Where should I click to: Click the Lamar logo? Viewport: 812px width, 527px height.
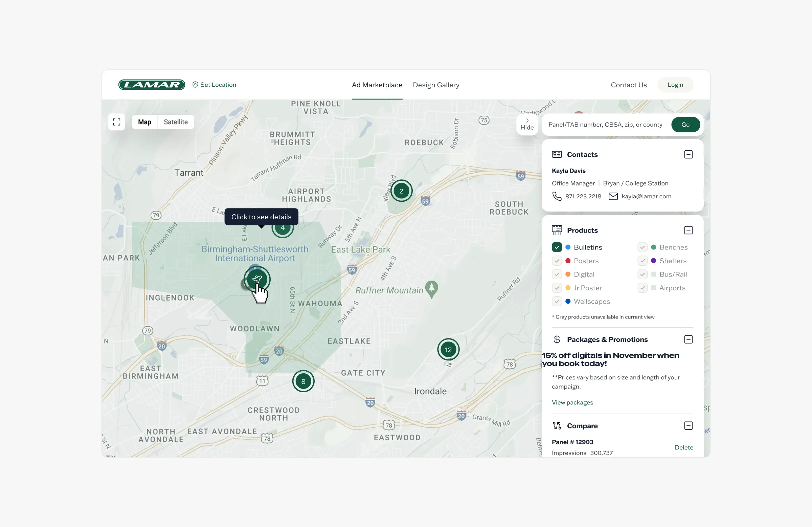152,85
